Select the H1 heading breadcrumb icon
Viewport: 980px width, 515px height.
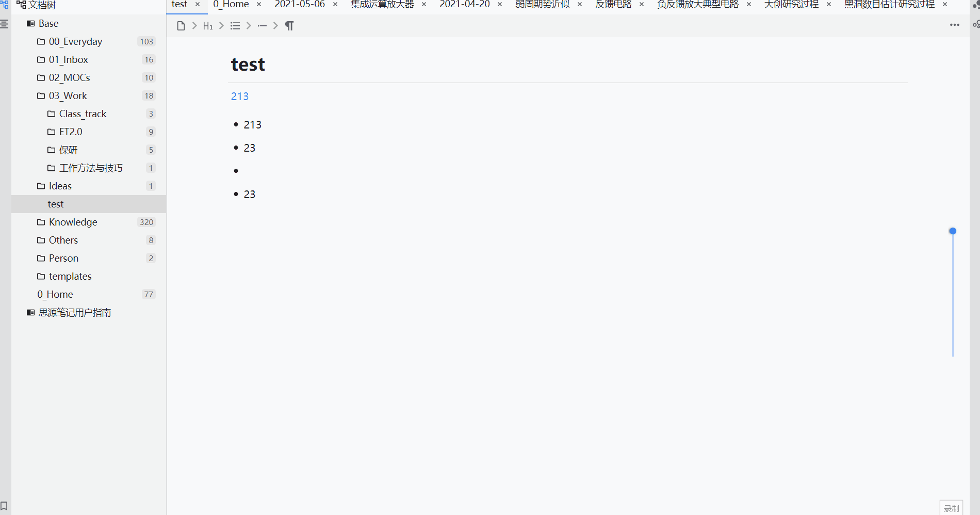(208, 25)
